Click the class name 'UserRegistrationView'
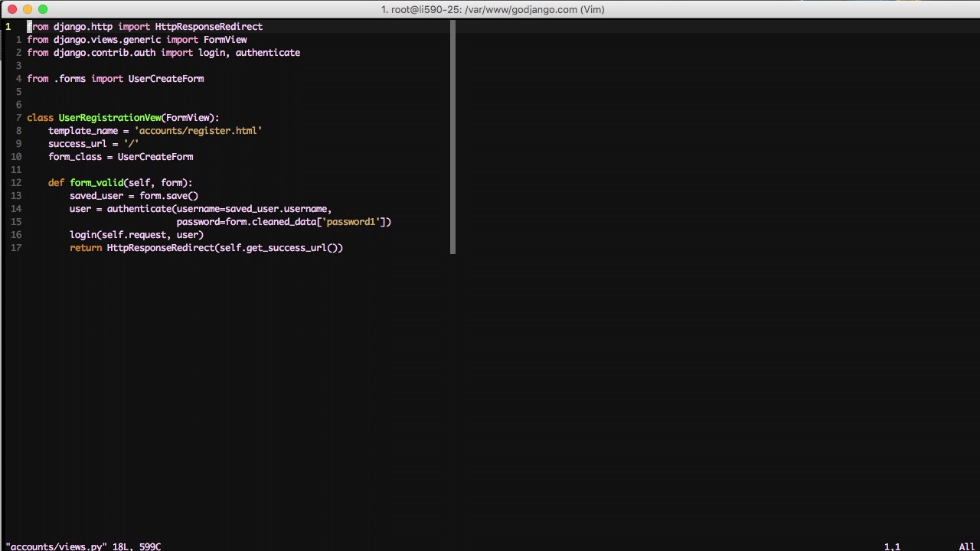Image resolution: width=980 pixels, height=551 pixels. [x=109, y=118]
